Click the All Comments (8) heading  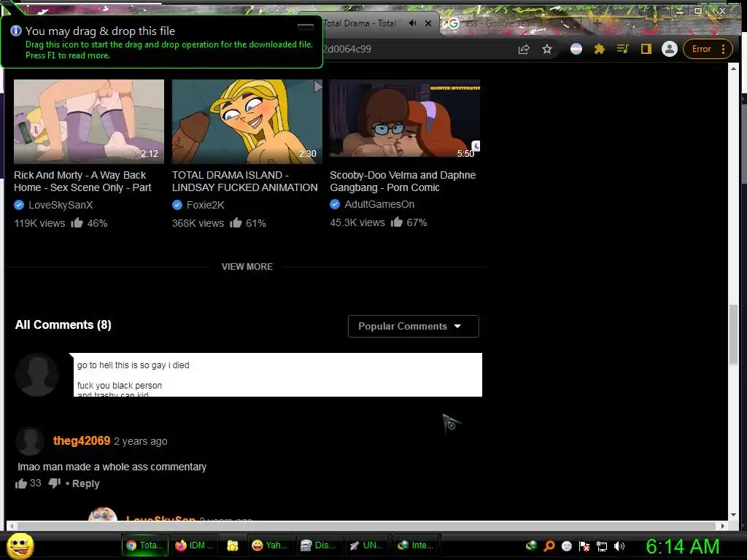[x=63, y=324]
